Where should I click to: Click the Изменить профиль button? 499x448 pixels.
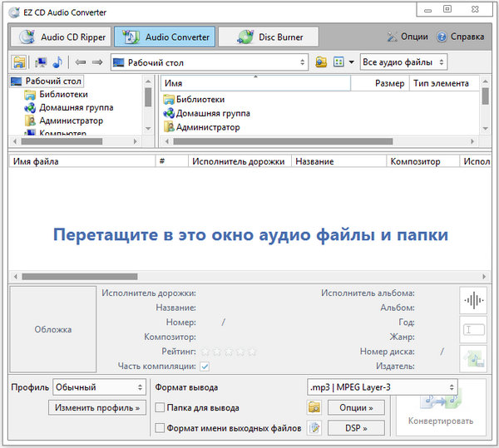98,408
